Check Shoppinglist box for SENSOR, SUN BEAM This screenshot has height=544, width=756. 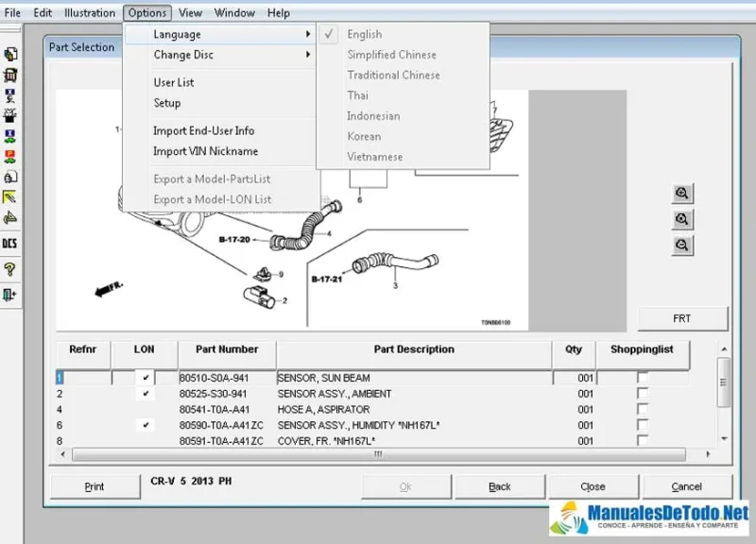click(643, 378)
